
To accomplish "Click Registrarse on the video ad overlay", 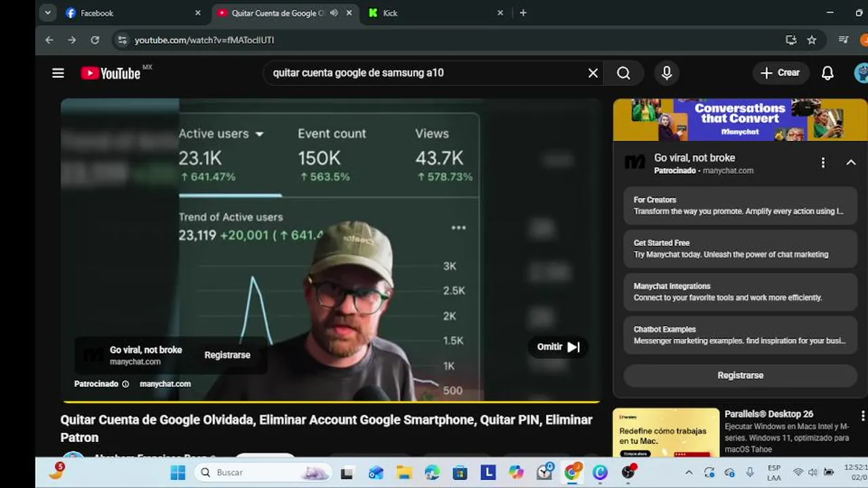I will 227,355.
